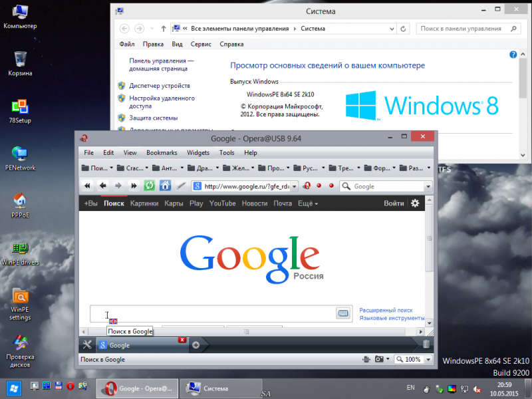Open Opera's Bookmarks menu

pyautogui.click(x=162, y=153)
